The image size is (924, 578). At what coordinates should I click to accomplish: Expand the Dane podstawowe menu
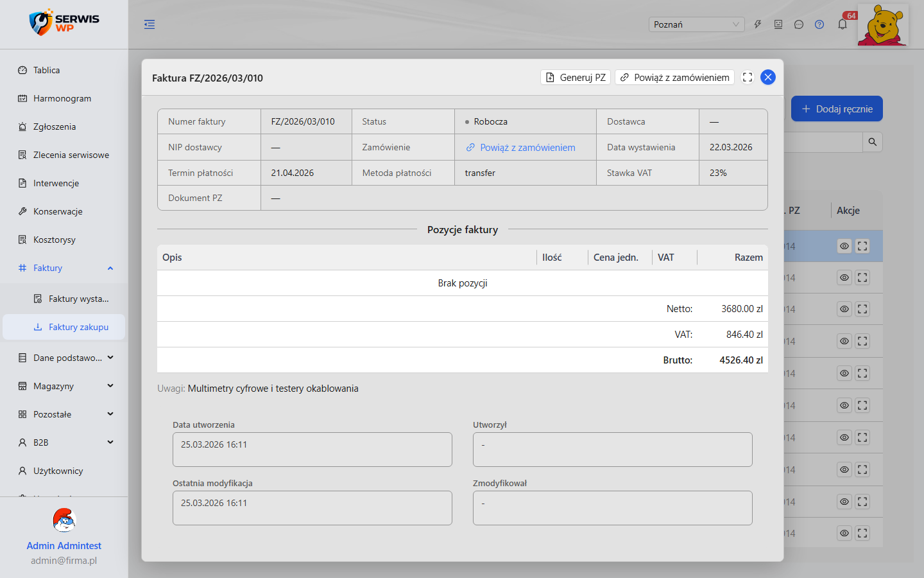(64, 358)
